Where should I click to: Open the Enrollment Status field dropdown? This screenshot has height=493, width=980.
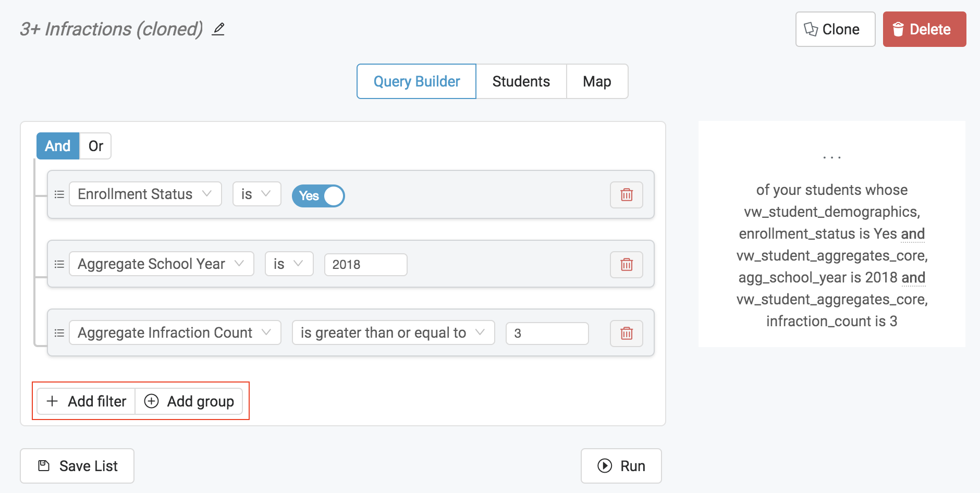click(x=145, y=194)
